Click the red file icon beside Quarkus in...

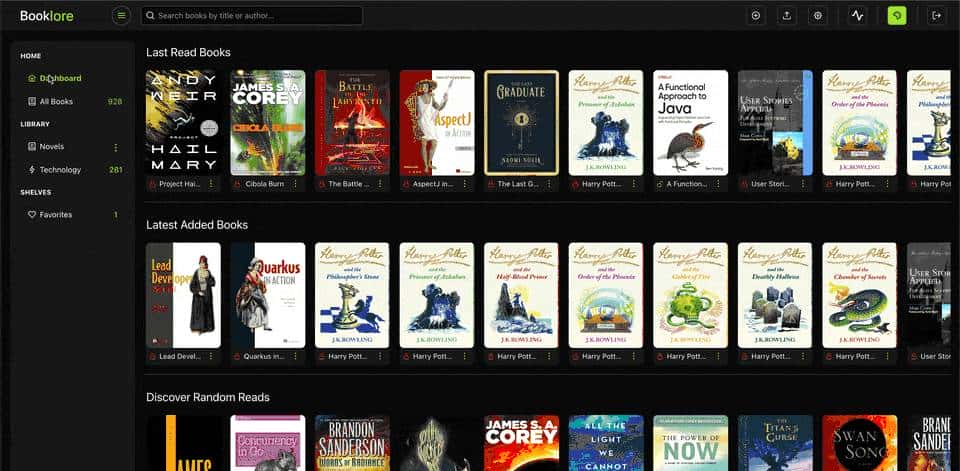click(238, 356)
